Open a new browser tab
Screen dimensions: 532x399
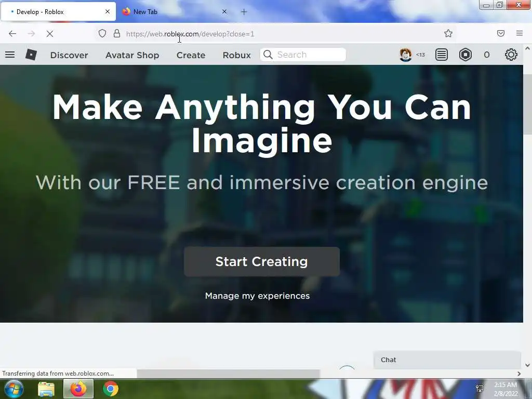pos(244,12)
